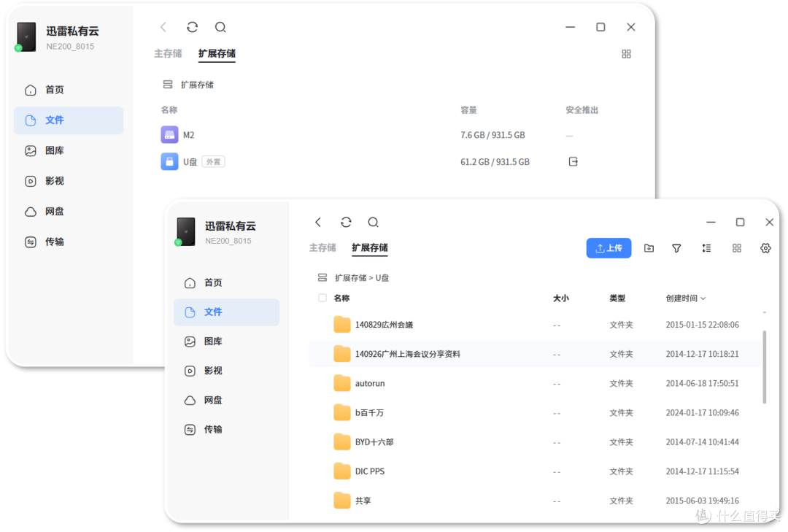
Task: Click date 2015-01-15 22:08:06
Action: click(702, 325)
